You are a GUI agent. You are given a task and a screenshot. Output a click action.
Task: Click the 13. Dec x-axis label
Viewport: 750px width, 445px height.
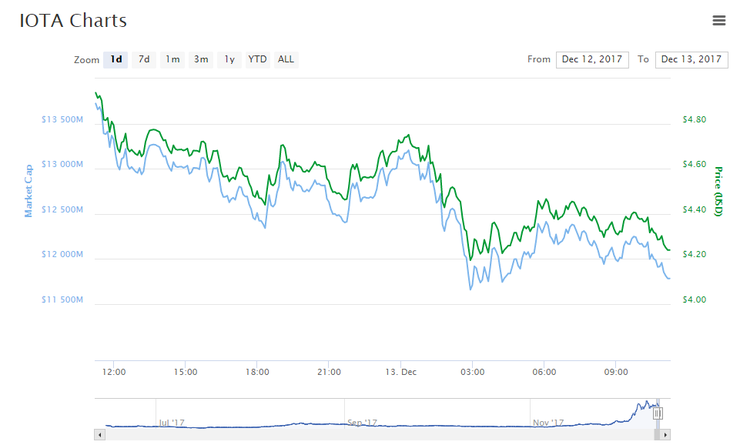pos(399,372)
